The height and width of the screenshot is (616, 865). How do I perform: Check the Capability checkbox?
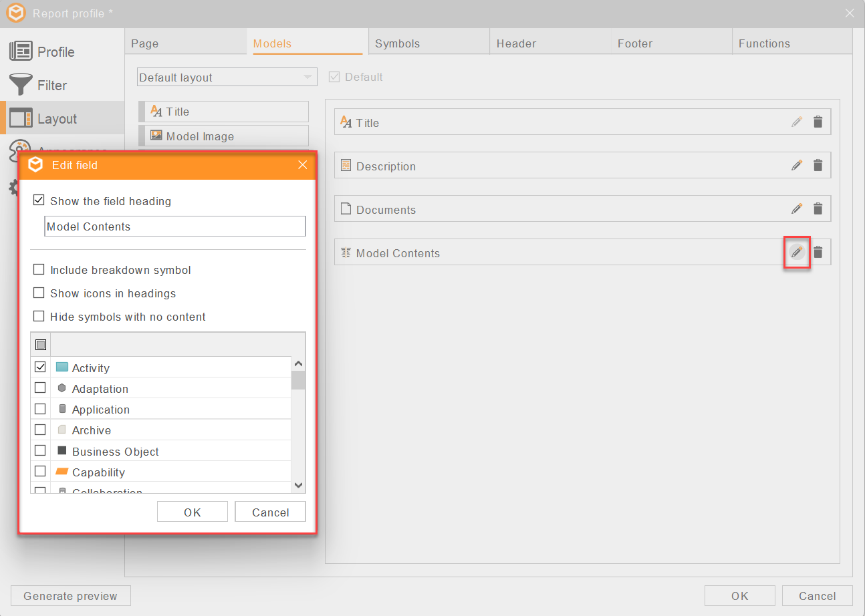[40, 471]
